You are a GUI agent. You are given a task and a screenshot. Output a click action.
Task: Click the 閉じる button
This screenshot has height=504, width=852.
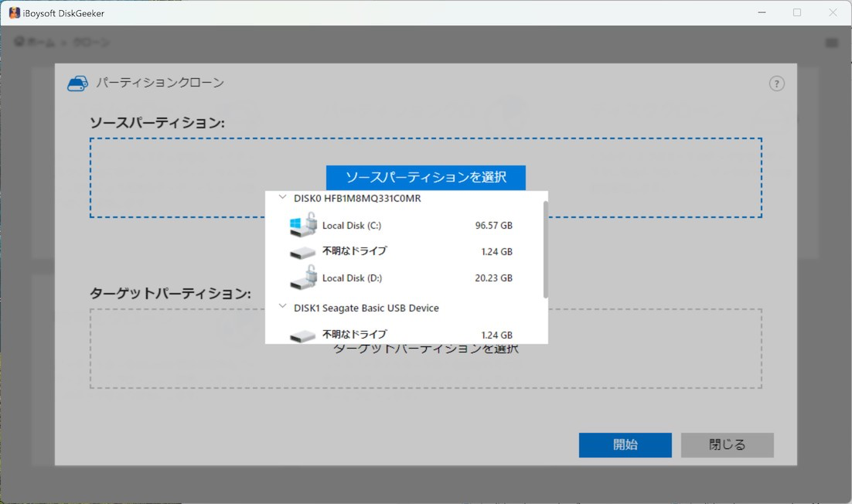[727, 444]
